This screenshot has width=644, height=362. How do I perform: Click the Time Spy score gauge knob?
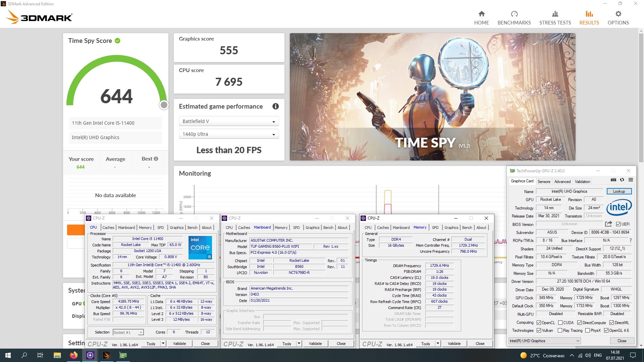(x=164, y=105)
